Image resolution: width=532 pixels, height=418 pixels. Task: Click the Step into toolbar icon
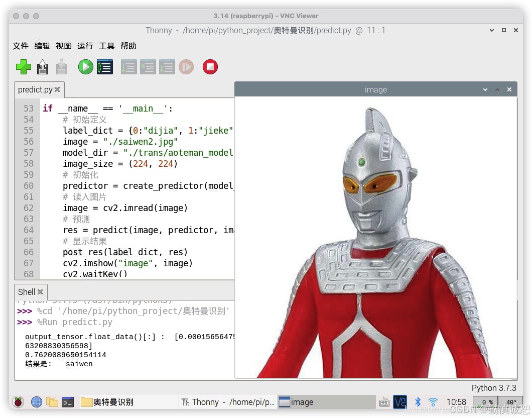tap(148, 67)
